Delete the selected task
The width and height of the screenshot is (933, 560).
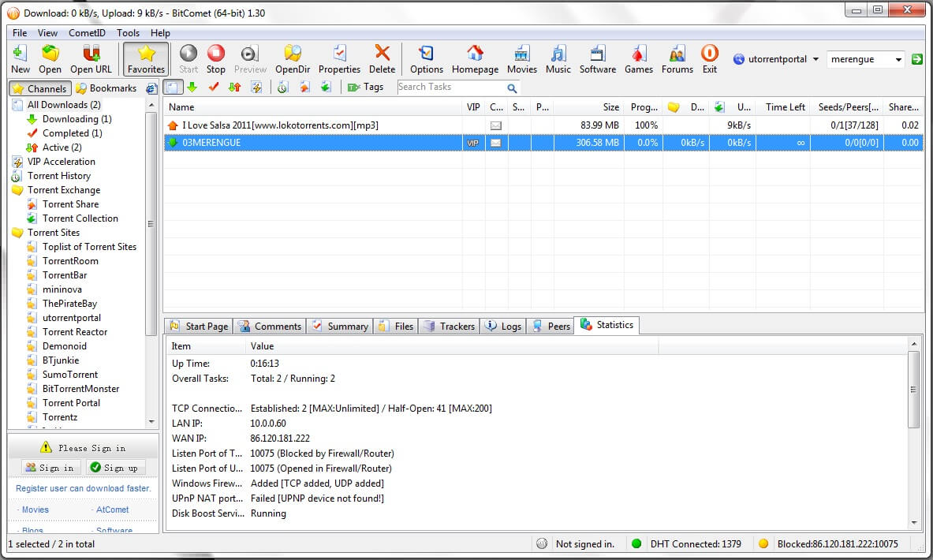tap(382, 59)
